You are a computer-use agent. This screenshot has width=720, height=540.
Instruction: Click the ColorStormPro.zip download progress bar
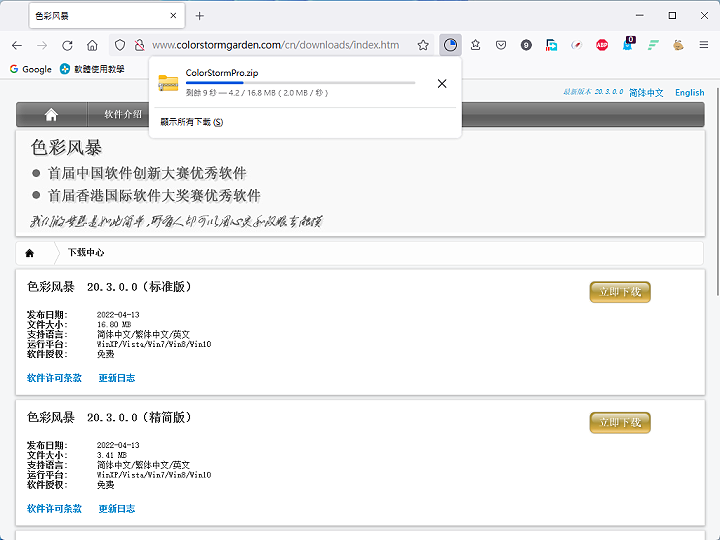300,83
